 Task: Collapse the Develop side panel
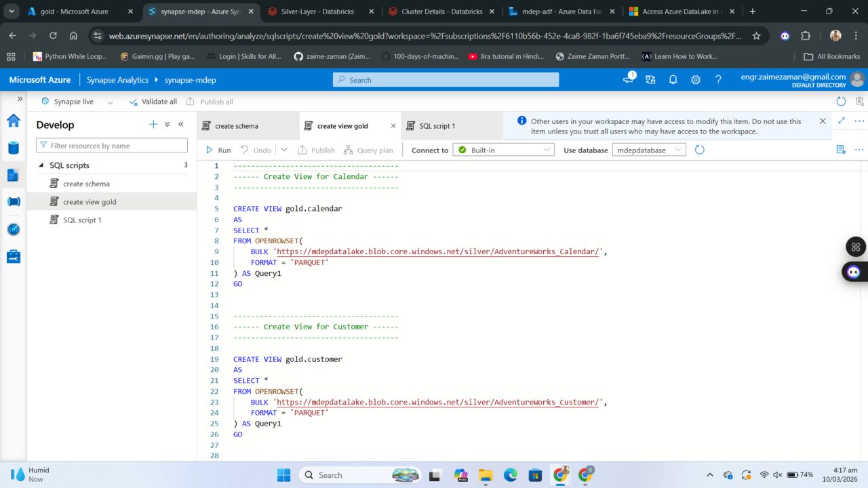pos(181,124)
